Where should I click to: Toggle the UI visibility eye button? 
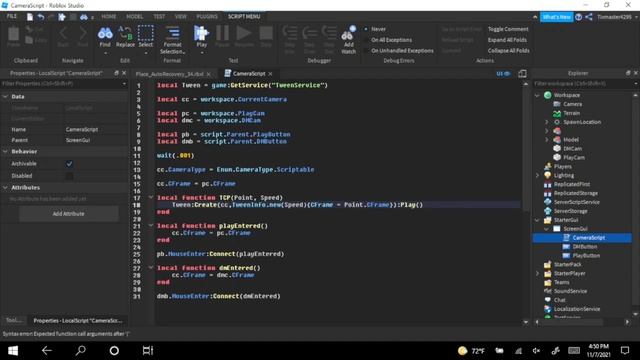[503, 73]
